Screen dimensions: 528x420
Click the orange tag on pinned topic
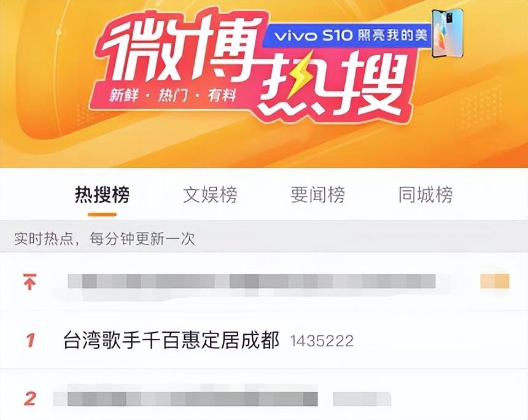click(495, 281)
